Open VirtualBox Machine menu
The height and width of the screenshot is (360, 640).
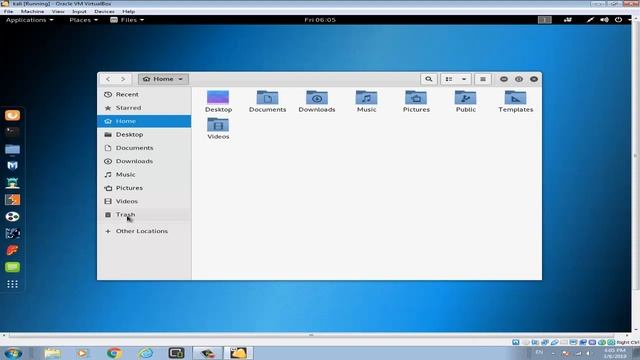32,11
